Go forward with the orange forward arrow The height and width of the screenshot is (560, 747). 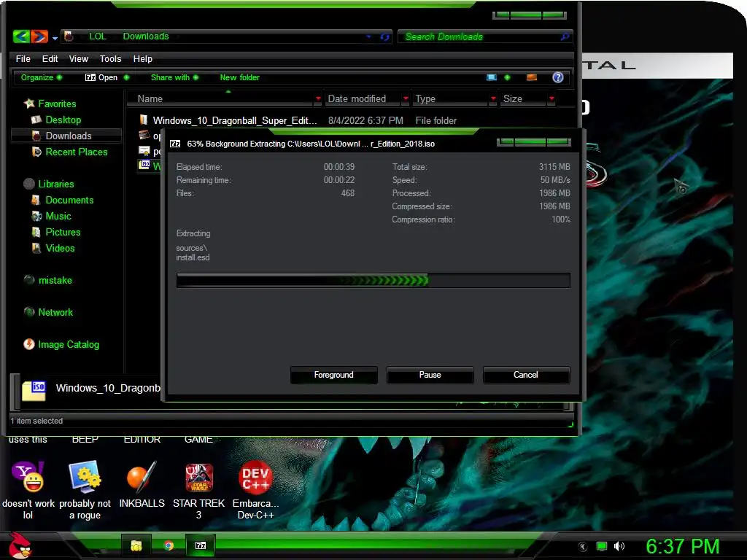pyautogui.click(x=39, y=36)
